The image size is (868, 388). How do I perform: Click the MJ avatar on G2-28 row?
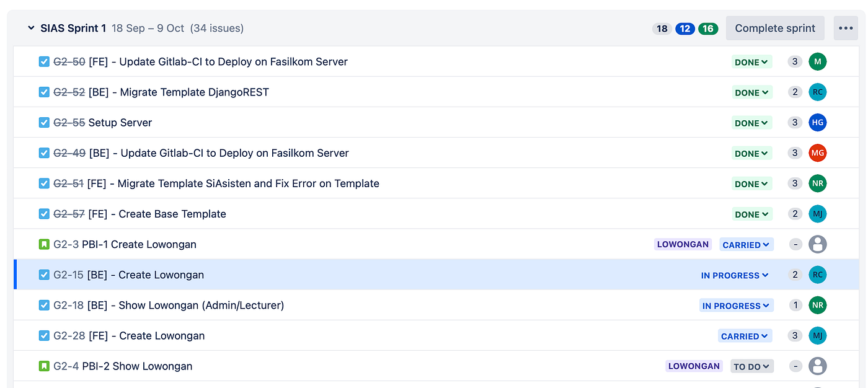[x=818, y=336]
